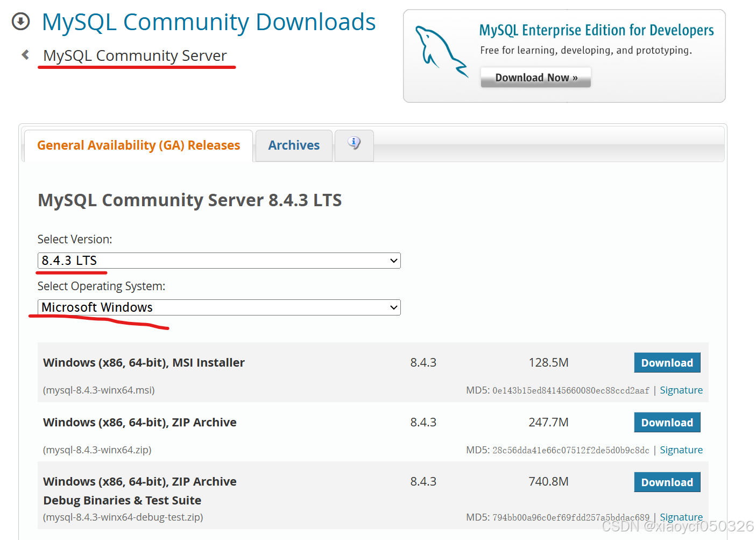Click Debug Binaries & Test Suite text
This screenshot has width=756, height=540.
click(x=122, y=501)
